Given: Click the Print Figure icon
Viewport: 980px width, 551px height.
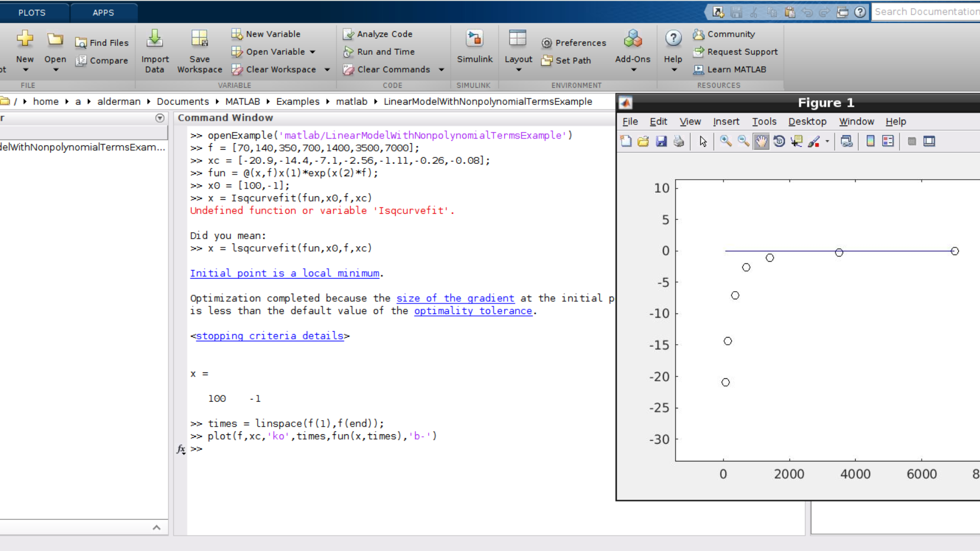Looking at the screenshot, I should click(x=679, y=141).
